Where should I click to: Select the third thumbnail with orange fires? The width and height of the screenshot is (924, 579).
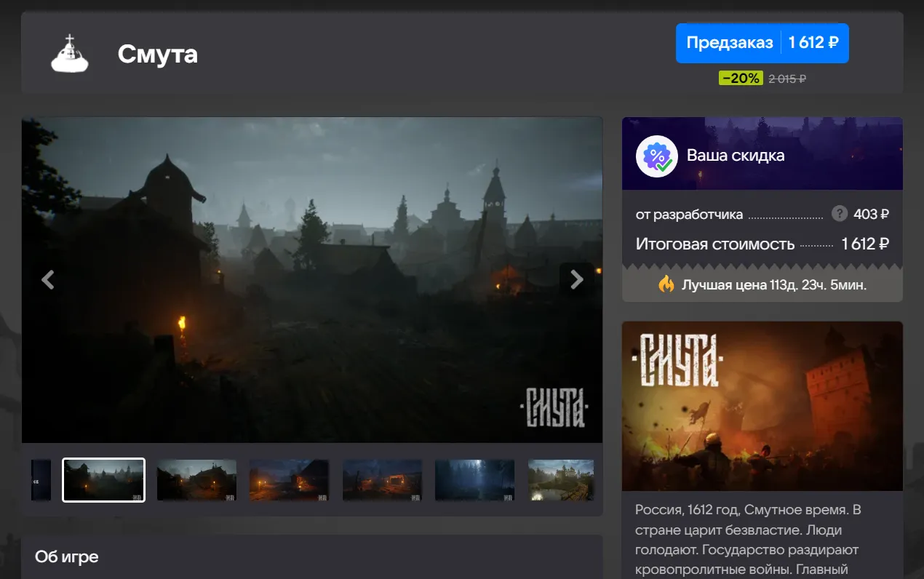[x=289, y=479]
